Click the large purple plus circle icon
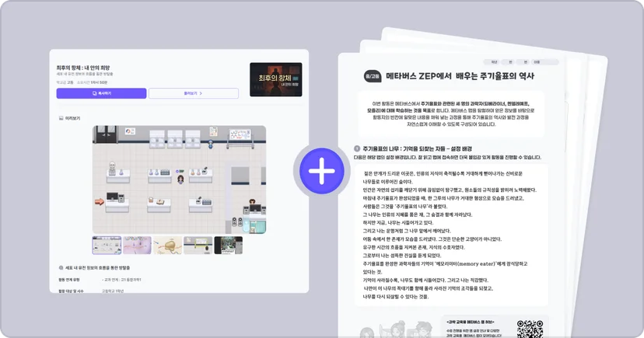This screenshot has width=644, height=338. pos(321,171)
